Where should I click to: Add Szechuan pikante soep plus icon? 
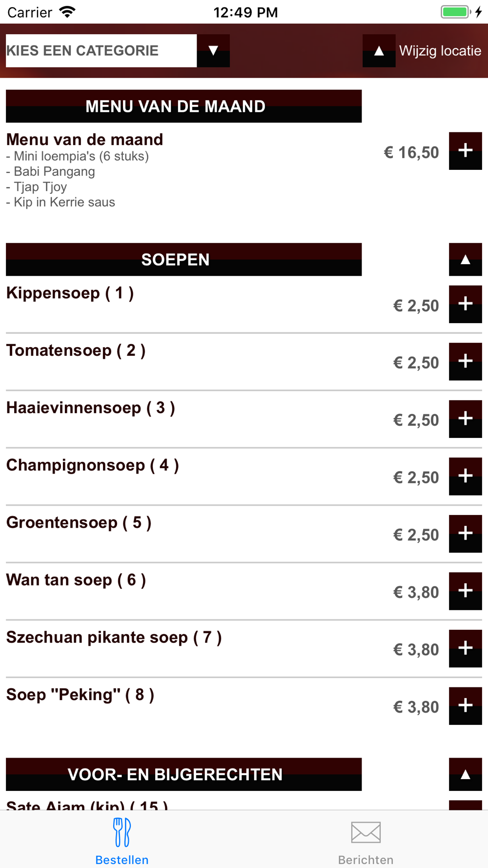coord(465,648)
